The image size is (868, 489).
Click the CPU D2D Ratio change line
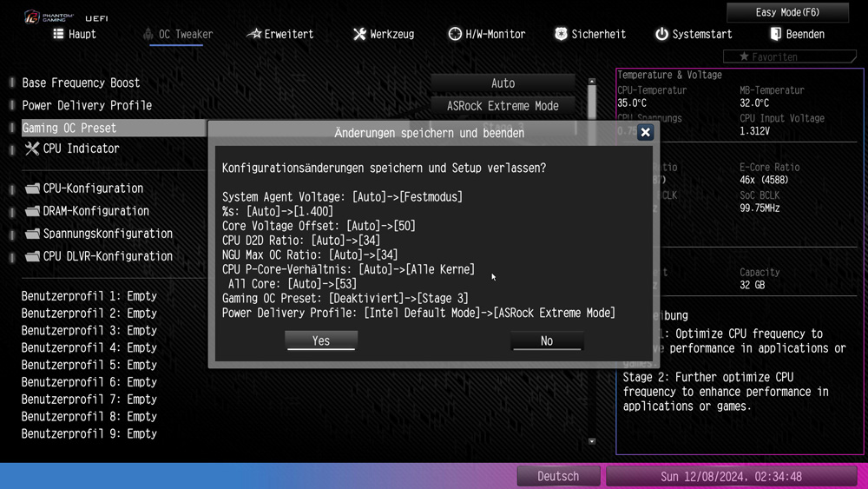tap(301, 241)
